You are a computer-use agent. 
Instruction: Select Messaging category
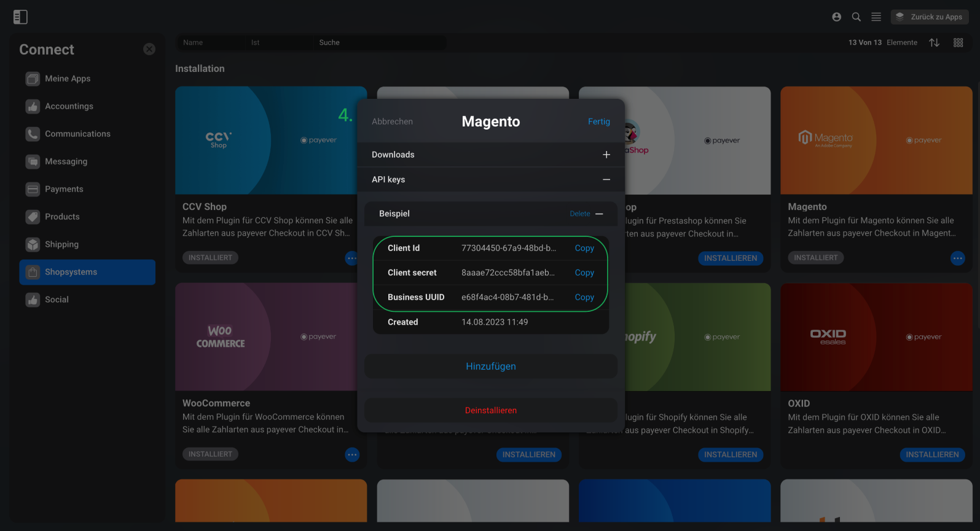click(87, 161)
